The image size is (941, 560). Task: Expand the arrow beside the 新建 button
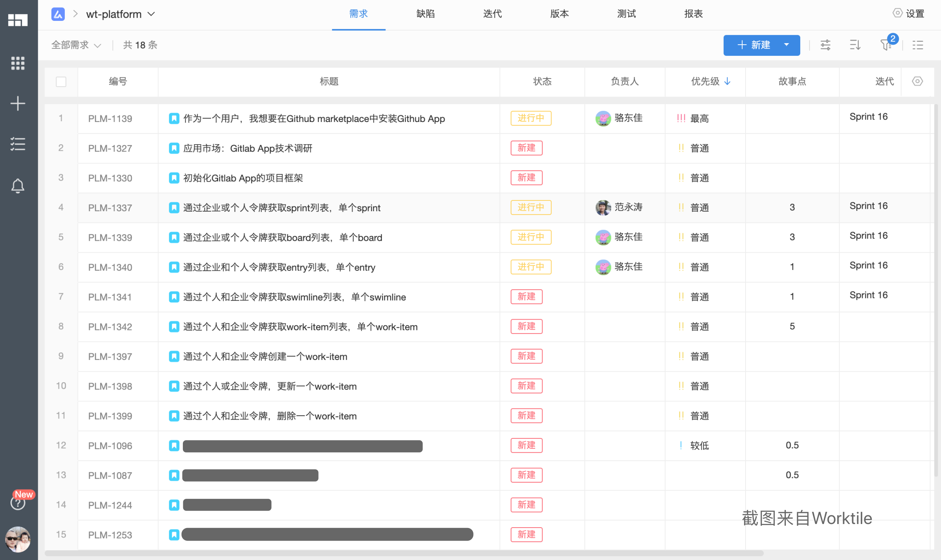(x=787, y=45)
